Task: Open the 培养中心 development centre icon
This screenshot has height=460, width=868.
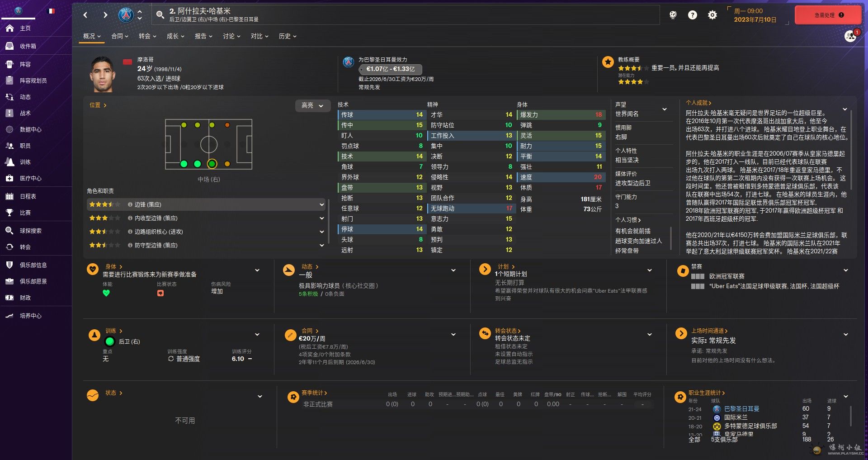Action: pos(9,316)
